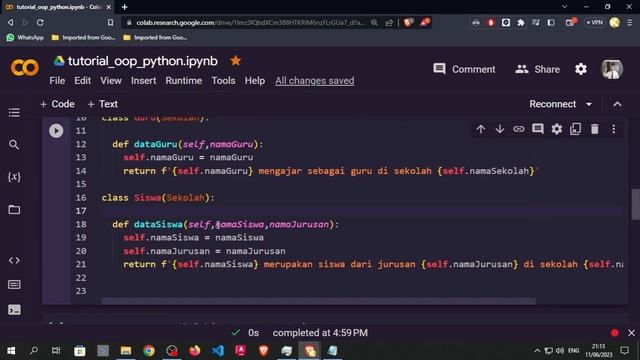
Task: Click the All changes saved link
Action: pyautogui.click(x=315, y=81)
